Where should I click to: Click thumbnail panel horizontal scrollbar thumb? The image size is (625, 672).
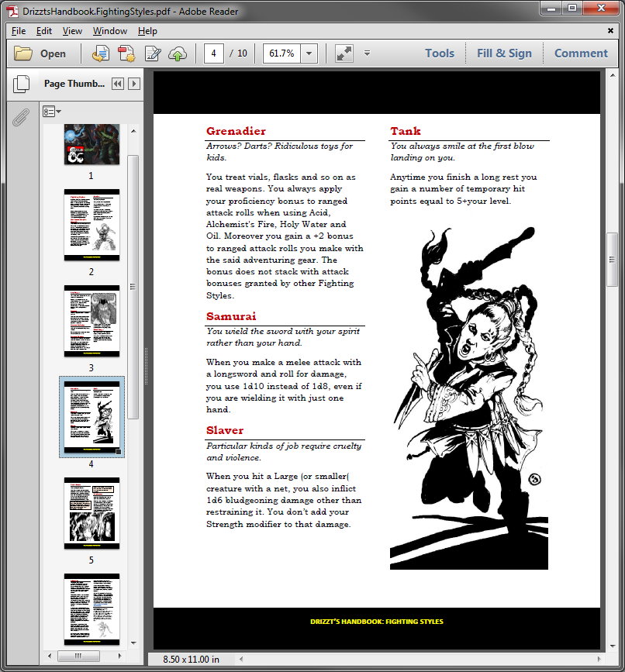[78, 656]
